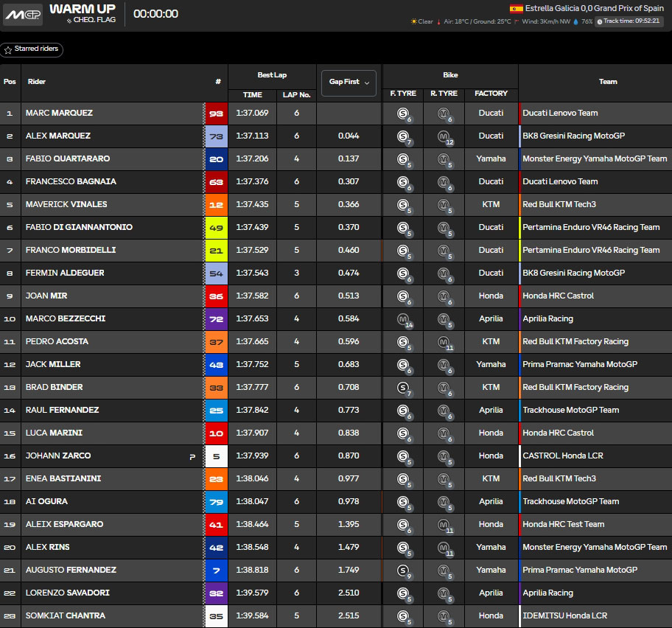Click Marc Marquez's soft front tyre icon

click(402, 114)
